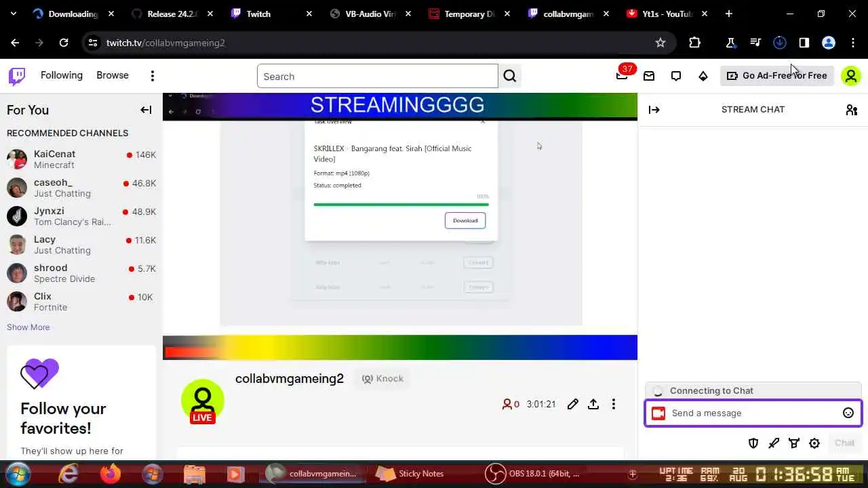Open notifications inbox with 37 badge
This screenshot has width=868, height=488.
coord(622,76)
